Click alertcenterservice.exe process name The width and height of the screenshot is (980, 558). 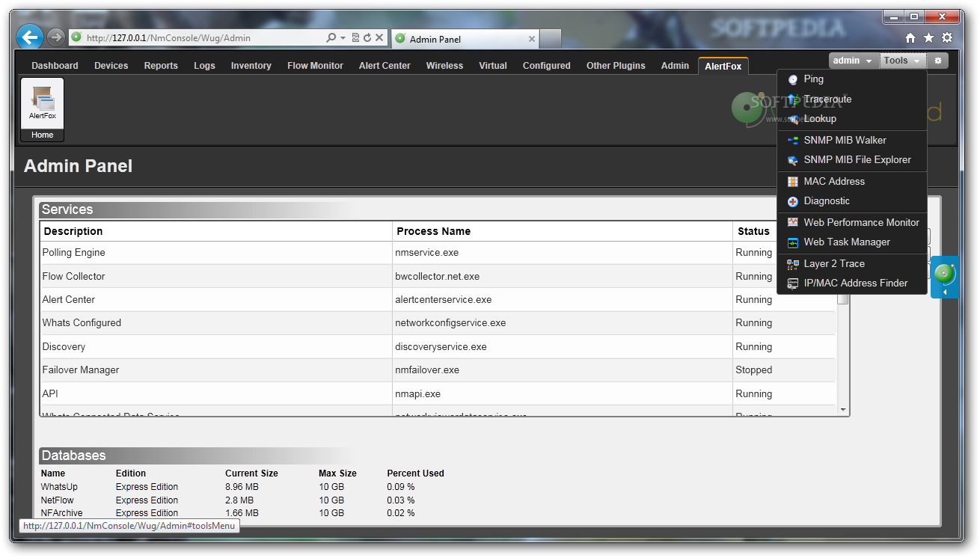point(444,300)
